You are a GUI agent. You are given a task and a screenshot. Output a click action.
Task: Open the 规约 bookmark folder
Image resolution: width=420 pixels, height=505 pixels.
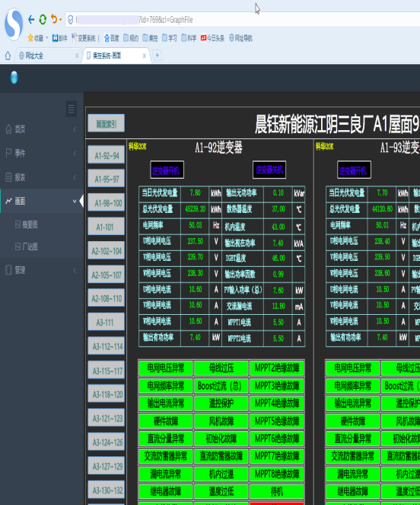pyautogui.click(x=131, y=38)
